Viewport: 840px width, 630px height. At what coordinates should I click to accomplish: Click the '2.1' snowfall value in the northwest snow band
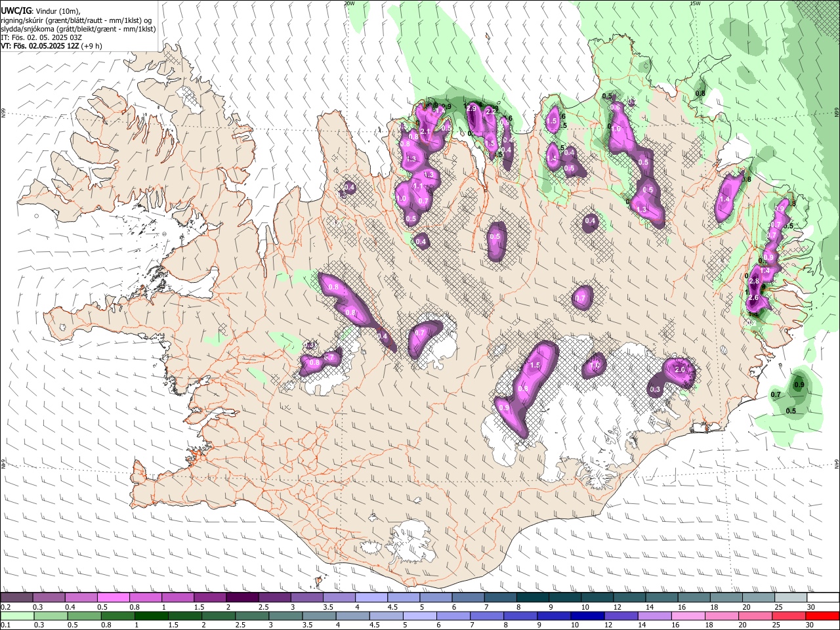coord(425,132)
